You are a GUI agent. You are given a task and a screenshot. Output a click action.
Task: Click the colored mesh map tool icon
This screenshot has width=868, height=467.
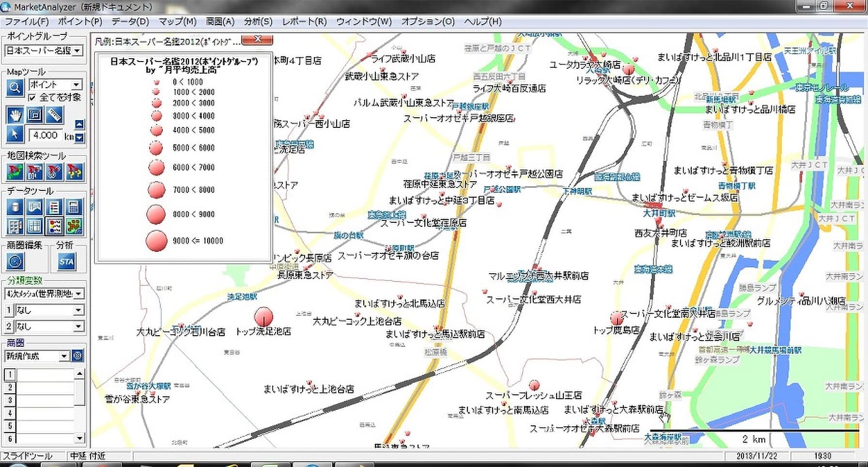[x=74, y=226]
